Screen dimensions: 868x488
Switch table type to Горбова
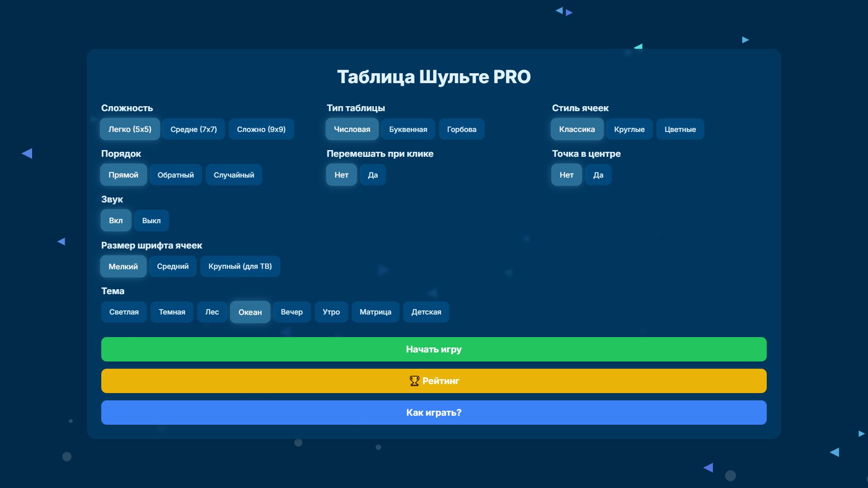462,129
